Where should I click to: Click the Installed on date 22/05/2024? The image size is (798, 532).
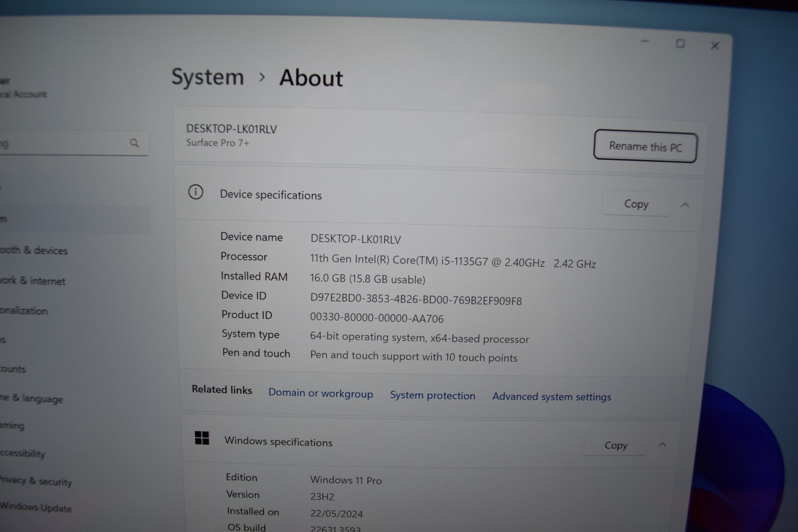[336, 514]
